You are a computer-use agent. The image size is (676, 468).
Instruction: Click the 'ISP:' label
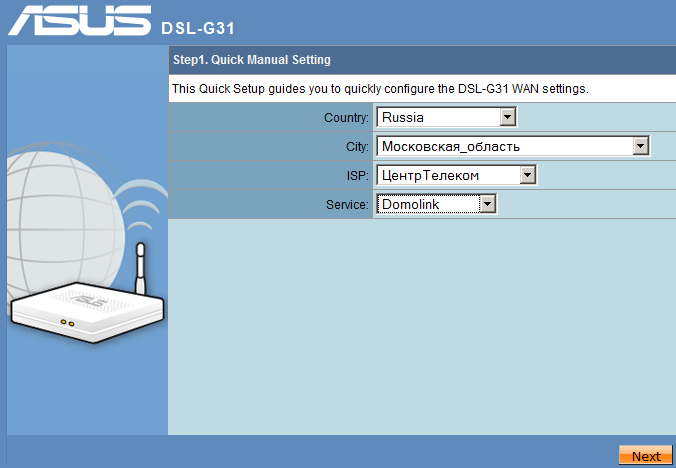357,176
